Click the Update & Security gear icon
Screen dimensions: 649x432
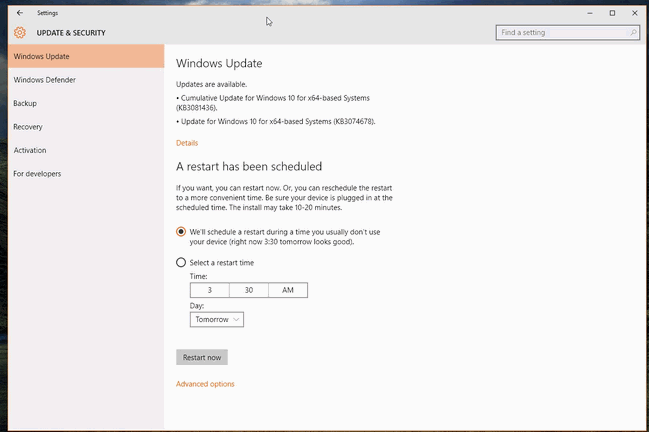[19, 32]
